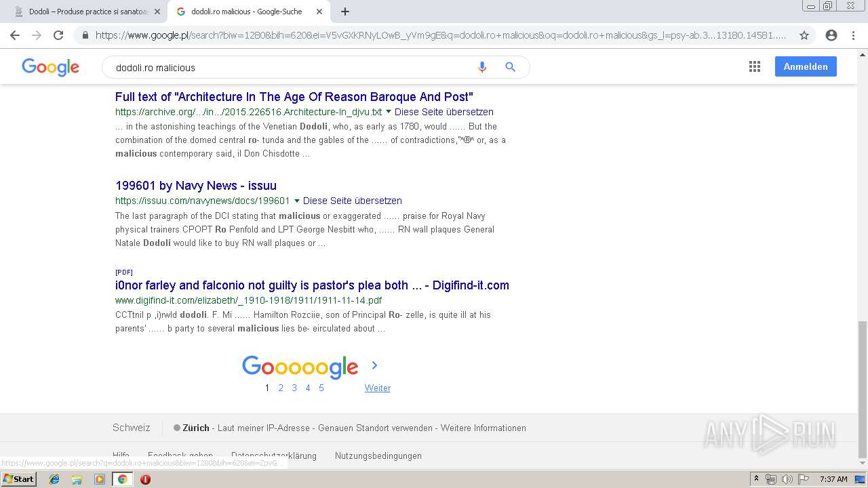Go to results page 3
This screenshot has width=868, height=488.
pos(294,388)
